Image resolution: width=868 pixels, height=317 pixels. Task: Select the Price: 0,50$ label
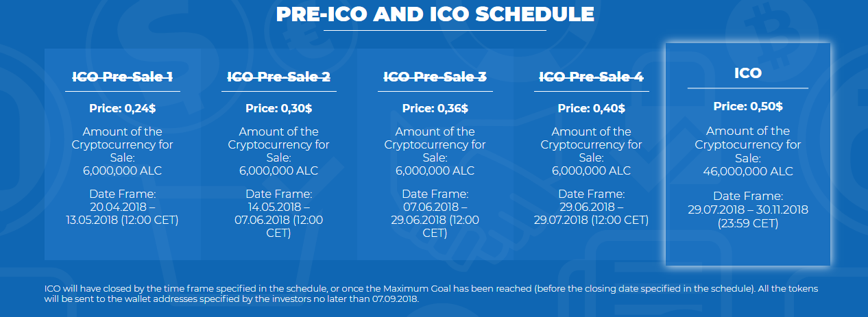pos(747,107)
